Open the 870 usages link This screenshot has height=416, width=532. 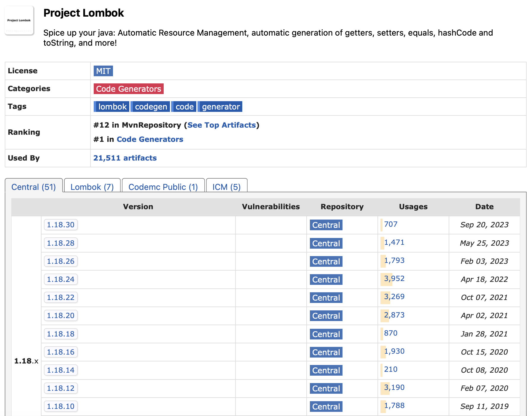click(x=391, y=333)
